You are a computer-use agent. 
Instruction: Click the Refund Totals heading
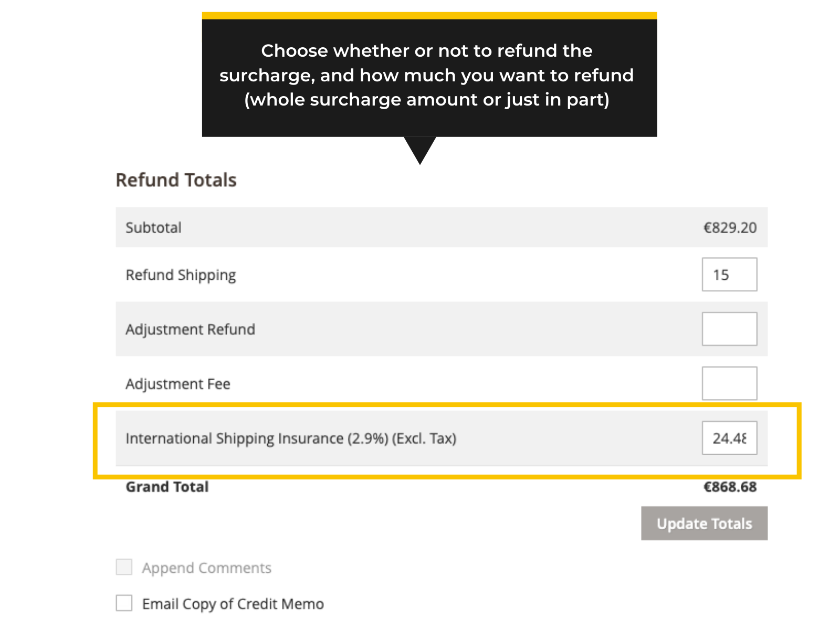click(176, 180)
